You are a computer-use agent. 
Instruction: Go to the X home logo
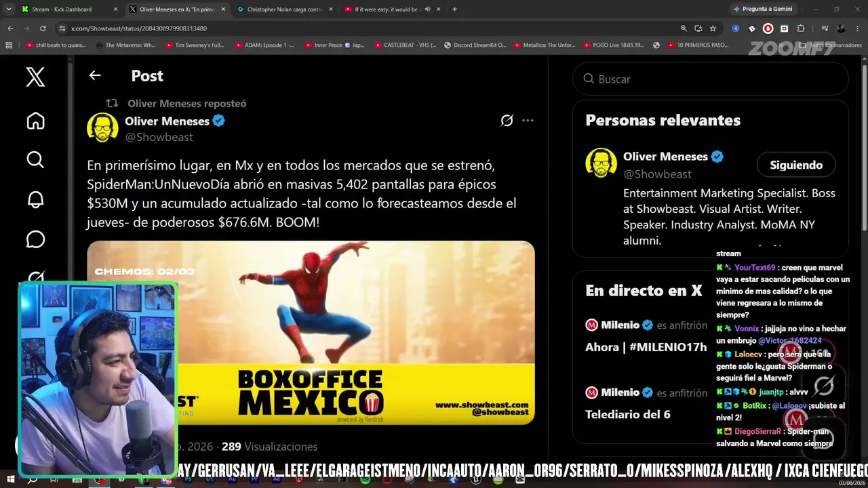pyautogui.click(x=35, y=77)
